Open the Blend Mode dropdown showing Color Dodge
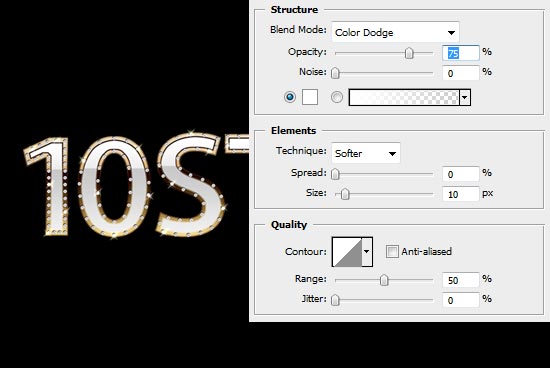 395,33
